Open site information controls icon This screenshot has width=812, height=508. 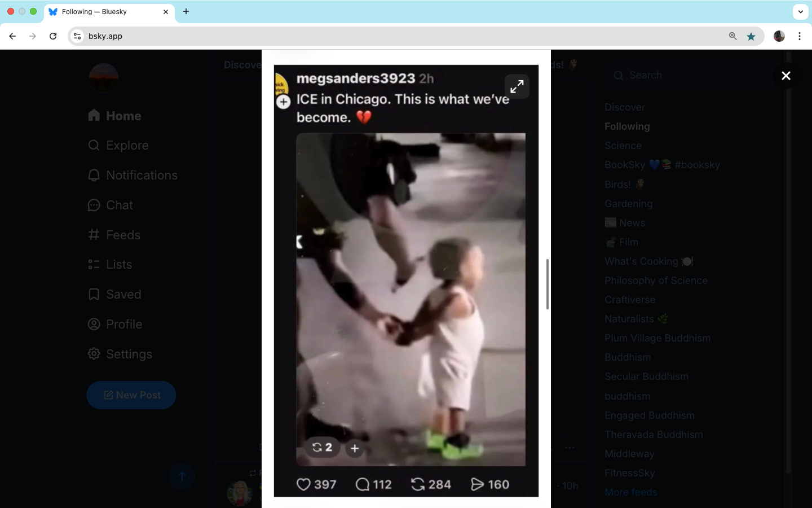[77, 36]
